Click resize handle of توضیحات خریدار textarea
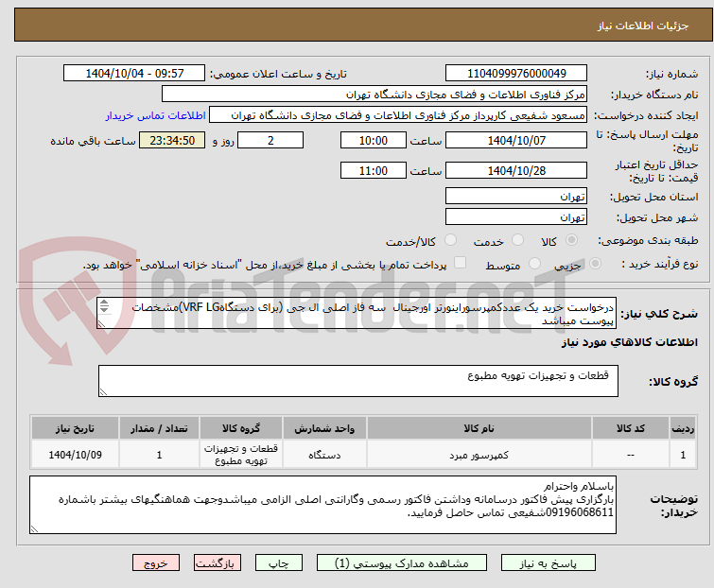The width and height of the screenshot is (714, 588). tap(34, 528)
